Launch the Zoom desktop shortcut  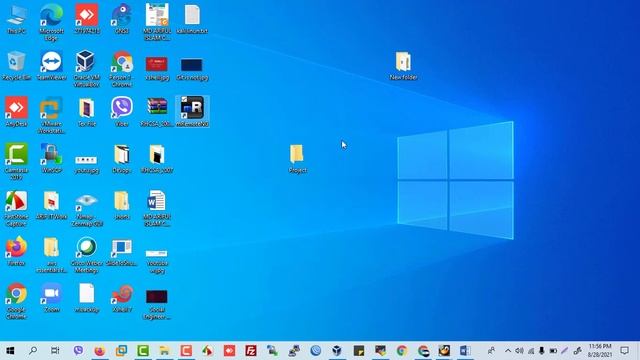(51, 298)
